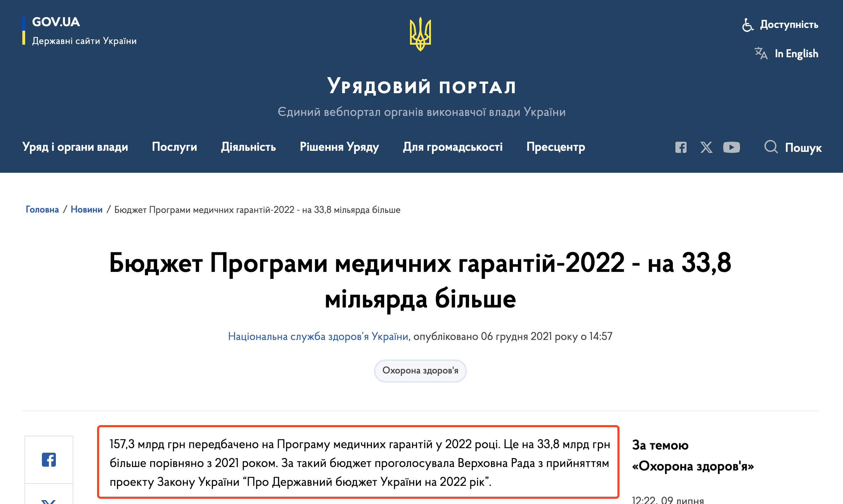Switch to 'In English' version

pos(796,53)
